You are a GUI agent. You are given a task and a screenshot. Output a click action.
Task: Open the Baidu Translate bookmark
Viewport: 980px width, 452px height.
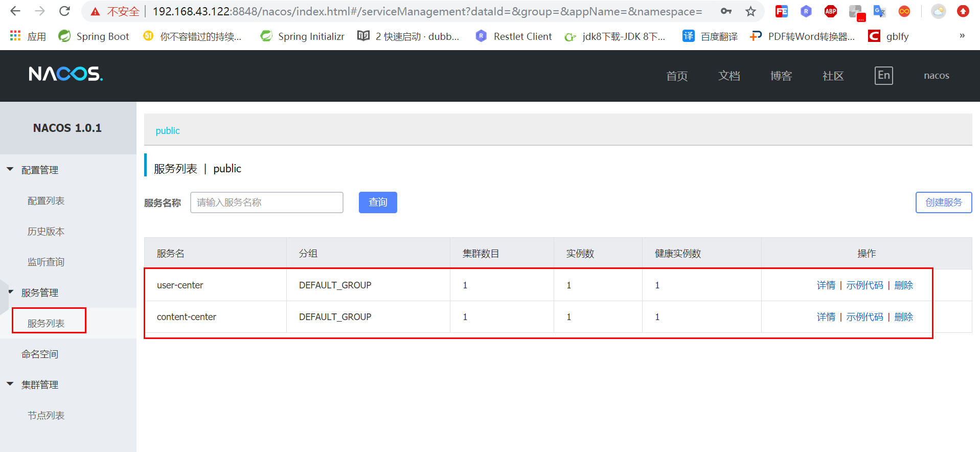point(711,36)
